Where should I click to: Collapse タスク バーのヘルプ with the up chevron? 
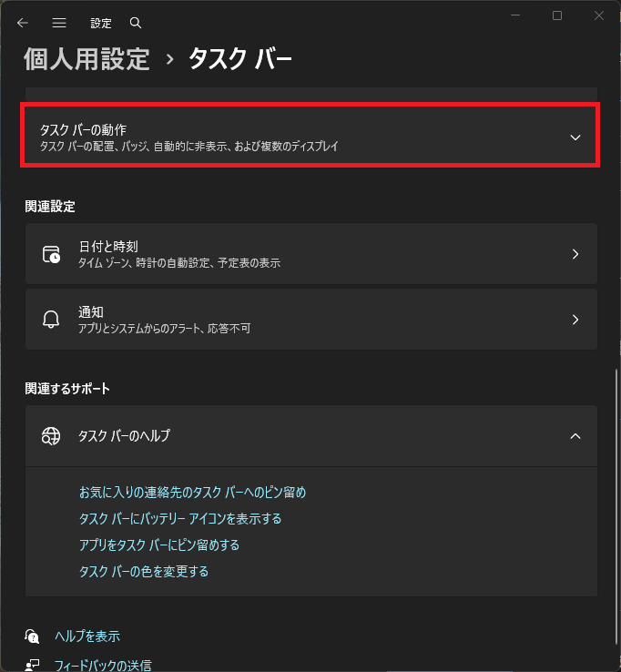575,436
